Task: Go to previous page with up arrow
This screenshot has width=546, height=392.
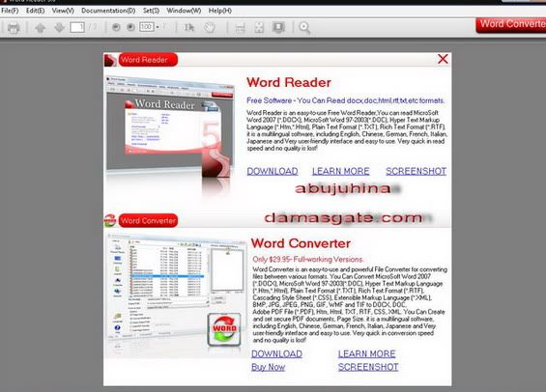Action: point(41,27)
